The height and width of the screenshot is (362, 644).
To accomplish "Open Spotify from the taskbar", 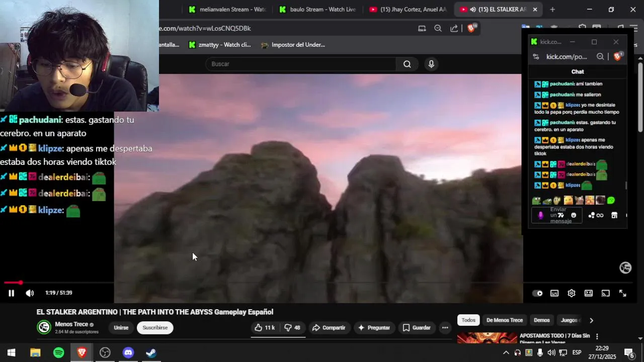I will (58, 352).
